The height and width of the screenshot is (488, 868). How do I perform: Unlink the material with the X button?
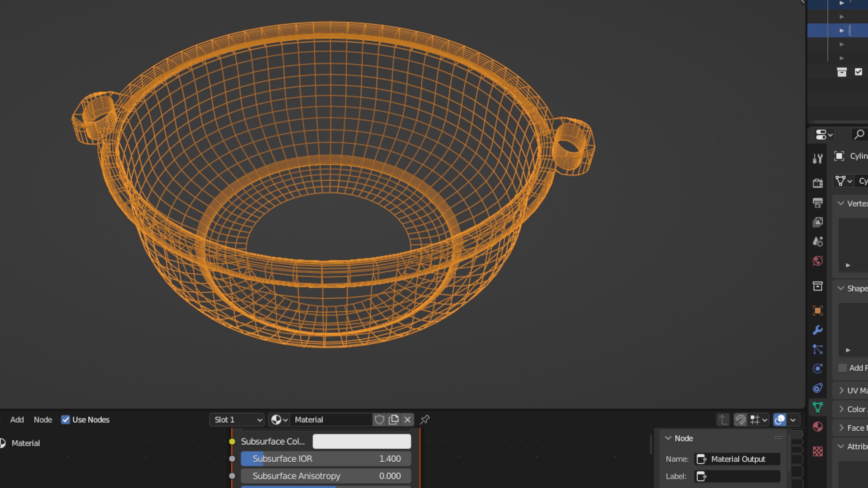407,420
